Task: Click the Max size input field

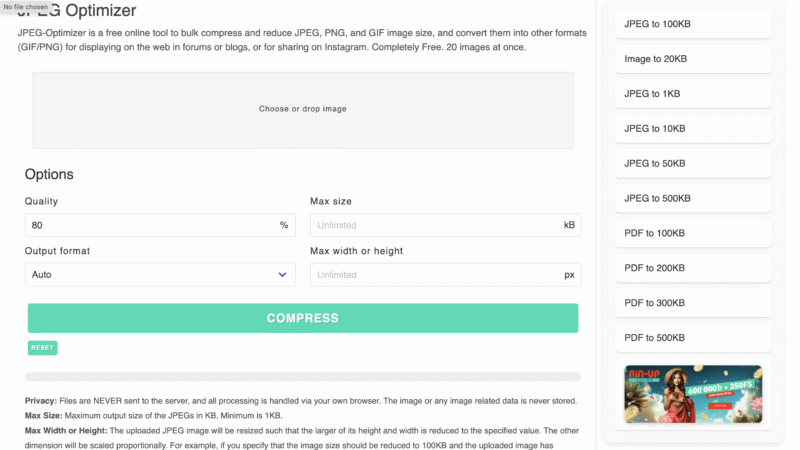Action: coord(435,225)
